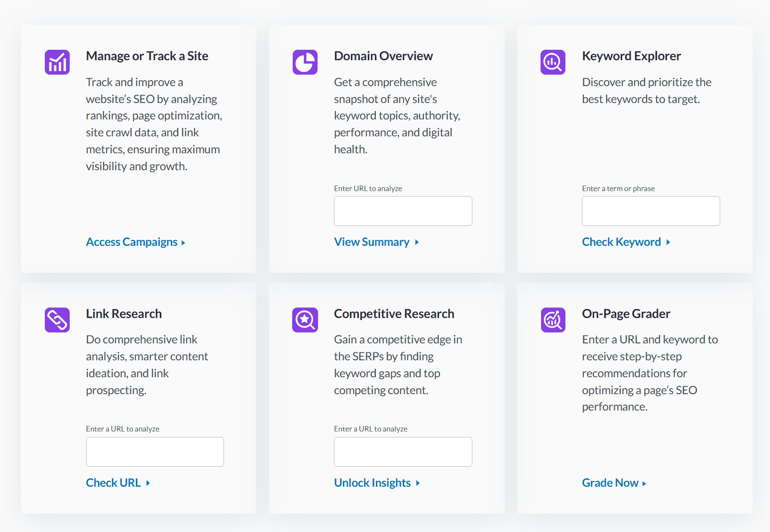Click the arrow beside Access Campaigns
The image size is (770, 532).
pyautogui.click(x=183, y=242)
